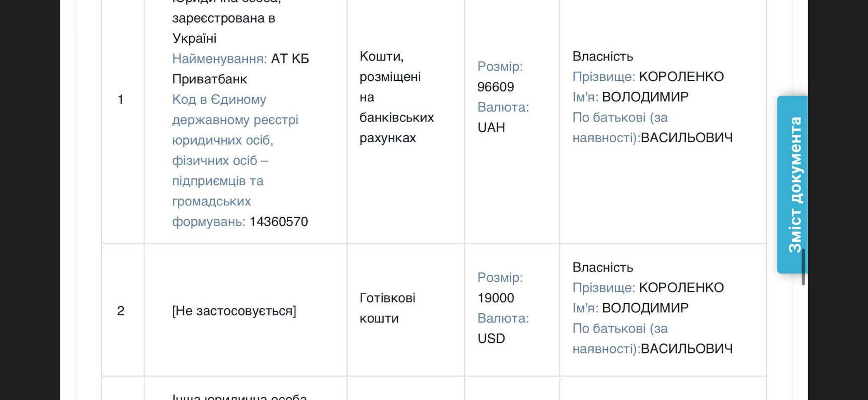Click "Власність" in the first row

pyautogui.click(x=603, y=56)
